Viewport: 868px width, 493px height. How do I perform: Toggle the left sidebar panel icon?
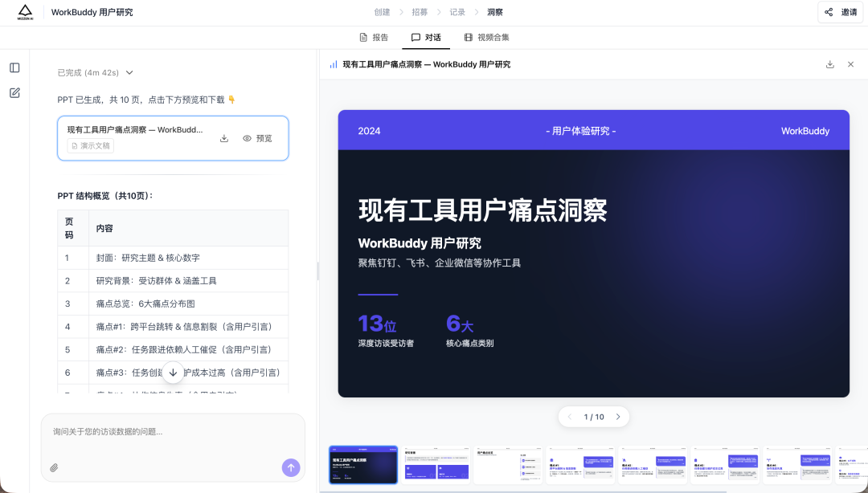pyautogui.click(x=14, y=68)
